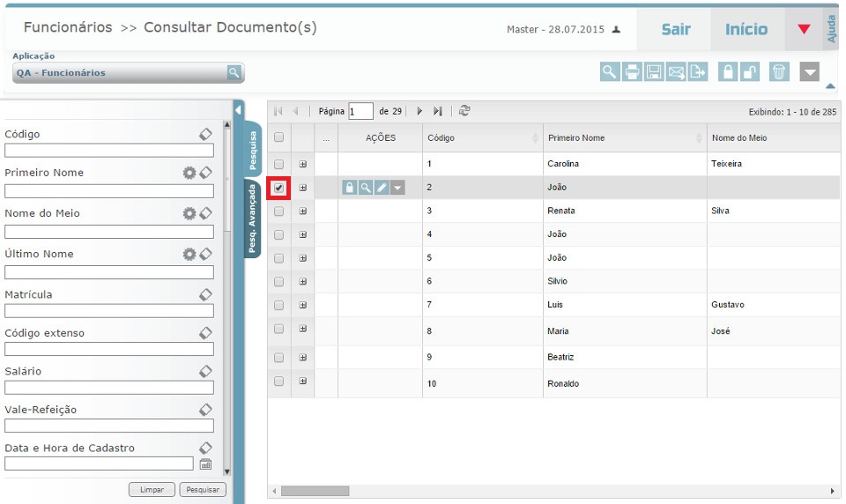This screenshot has width=846, height=504.
Task: Click the Nome do Meio column header
Action: pos(773,137)
